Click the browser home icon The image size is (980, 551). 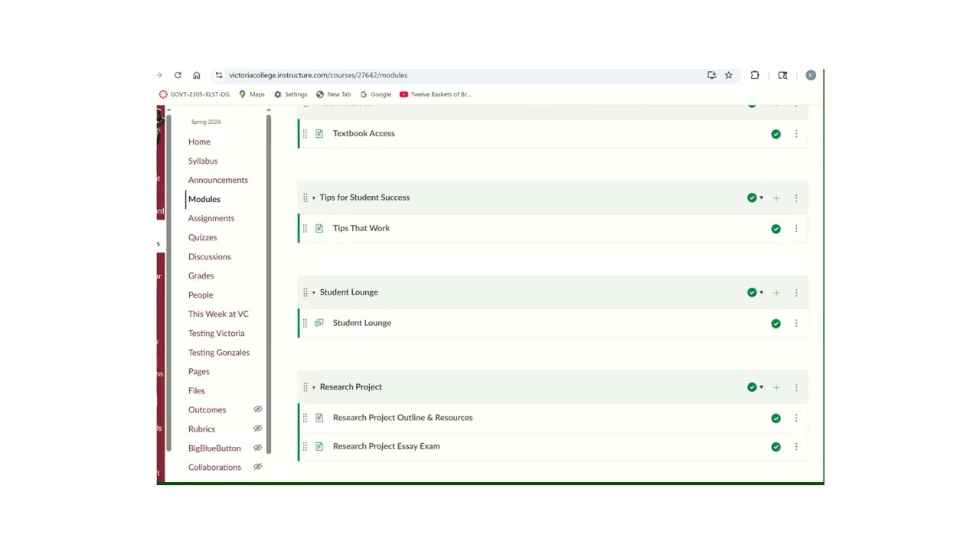pos(197,75)
